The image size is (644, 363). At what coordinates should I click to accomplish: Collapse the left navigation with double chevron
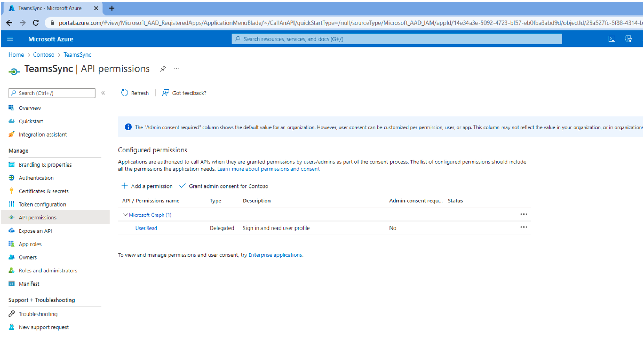[x=103, y=93]
